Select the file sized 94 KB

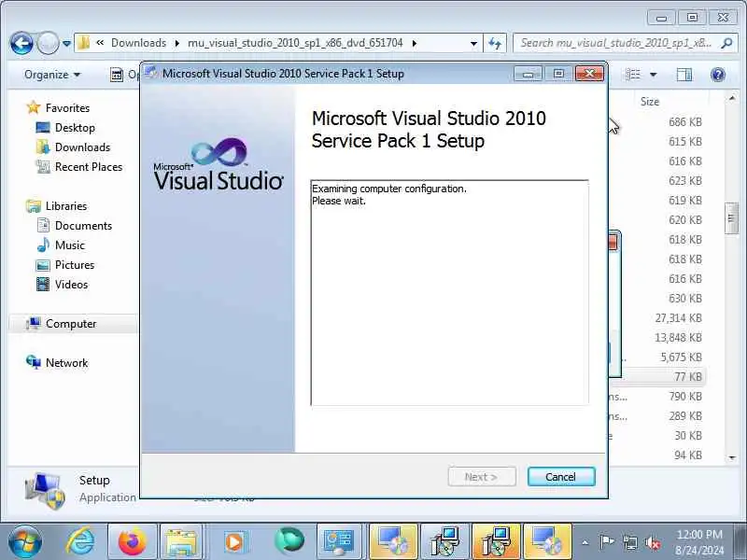coord(688,455)
